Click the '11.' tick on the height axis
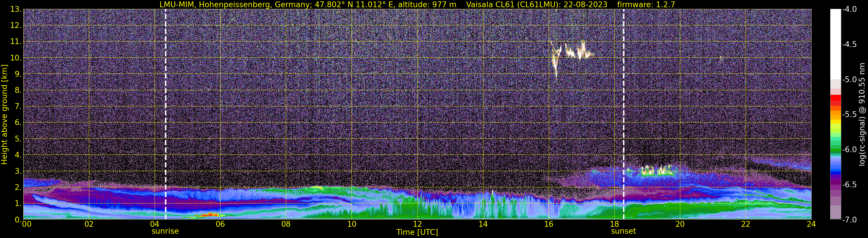Image resolution: width=868 pixels, height=238 pixels. [x=16, y=42]
